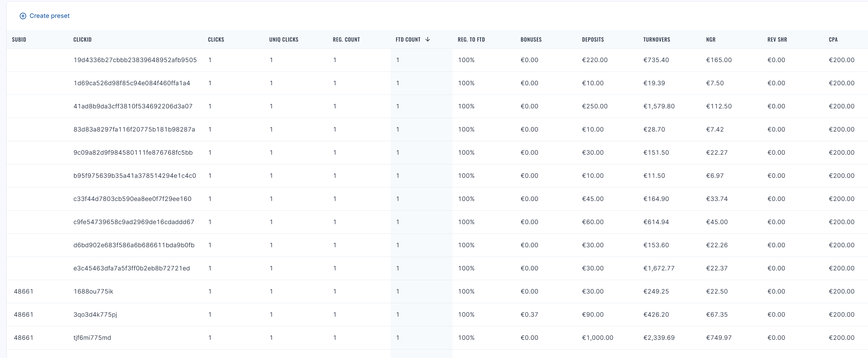Click deposits value €220.00

(595, 60)
